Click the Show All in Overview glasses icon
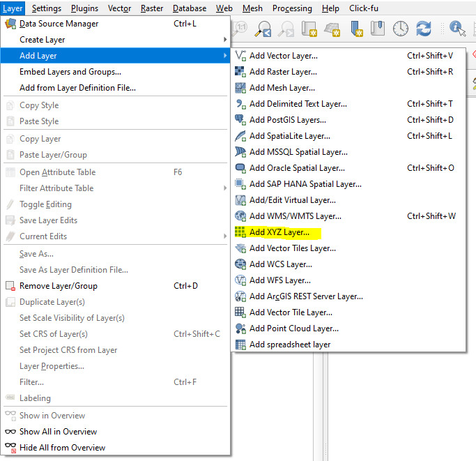The height and width of the screenshot is (461, 476). pos(10,432)
